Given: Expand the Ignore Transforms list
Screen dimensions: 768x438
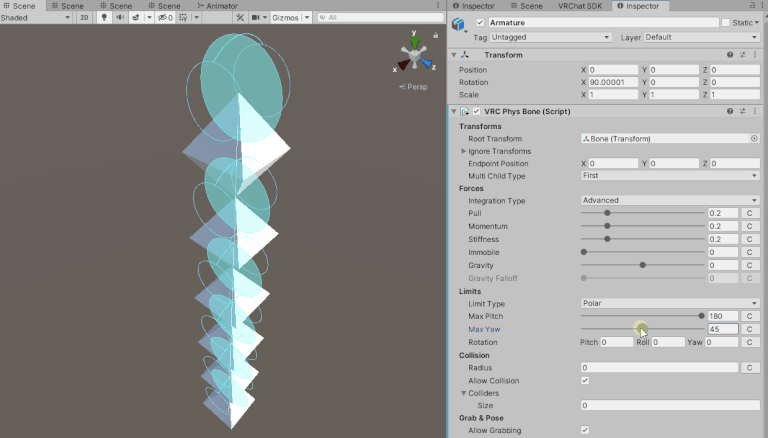Looking at the screenshot, I should pos(463,151).
